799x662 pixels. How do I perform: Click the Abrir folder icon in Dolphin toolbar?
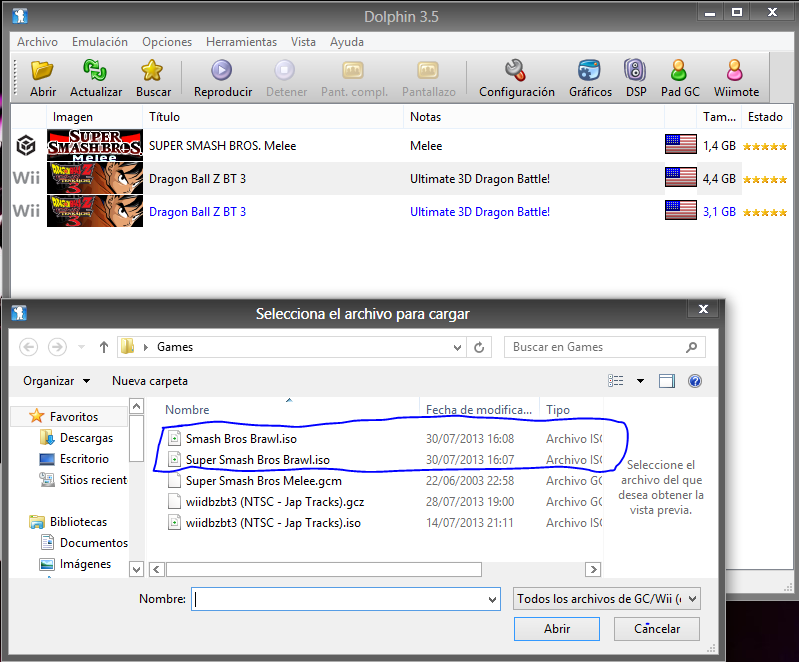42,70
